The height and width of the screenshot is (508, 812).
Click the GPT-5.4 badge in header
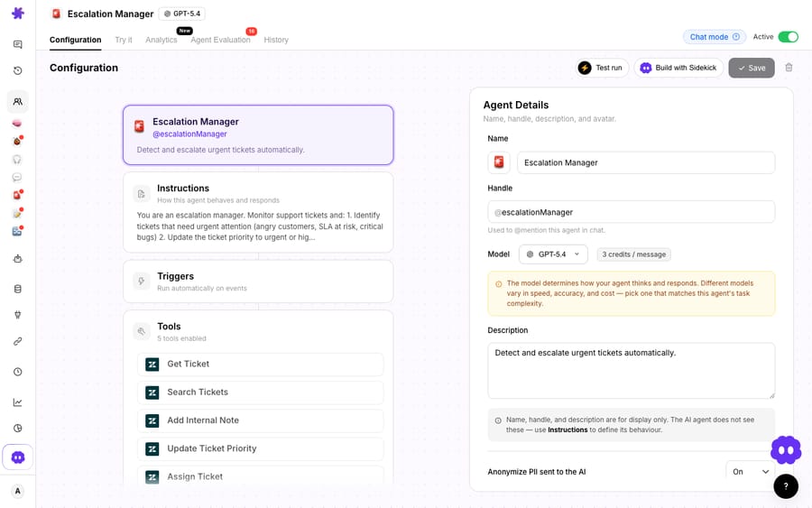coord(181,14)
